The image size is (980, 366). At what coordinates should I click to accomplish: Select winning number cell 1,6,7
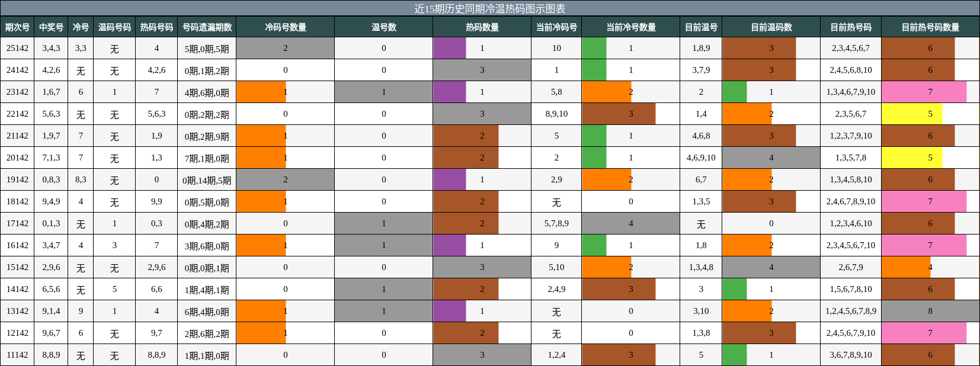51,92
